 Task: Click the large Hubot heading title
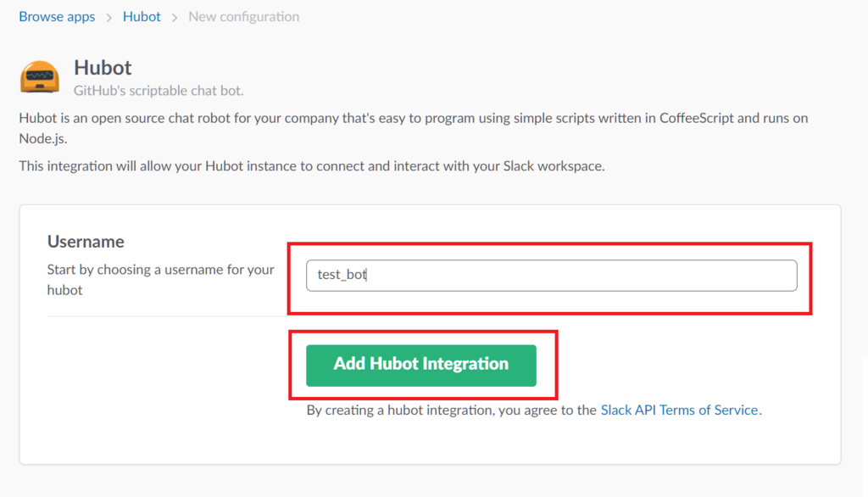(x=103, y=68)
